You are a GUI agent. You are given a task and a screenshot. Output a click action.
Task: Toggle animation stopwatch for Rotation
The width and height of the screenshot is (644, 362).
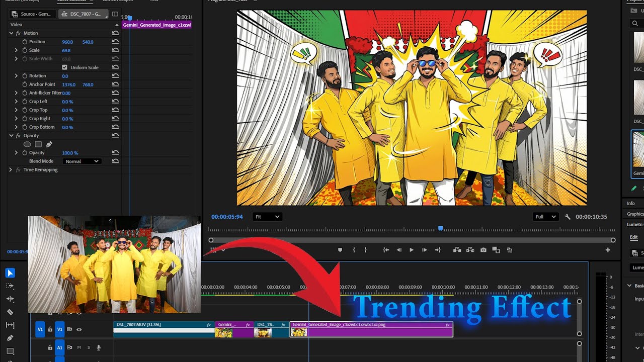tap(25, 76)
